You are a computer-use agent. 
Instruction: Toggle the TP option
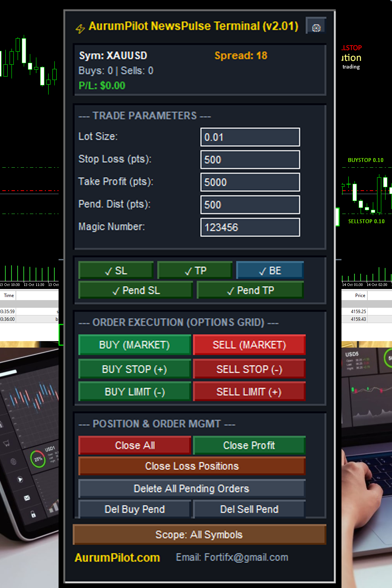coord(195,271)
